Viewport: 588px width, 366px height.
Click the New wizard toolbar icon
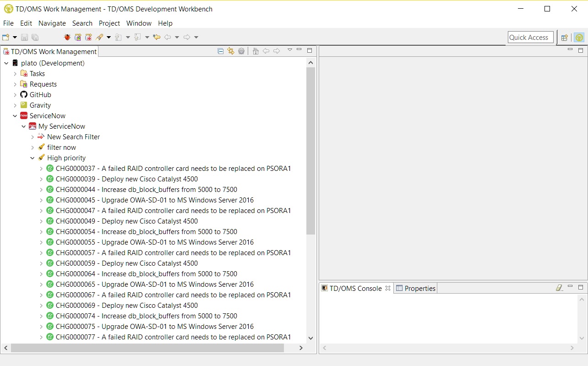pos(6,37)
